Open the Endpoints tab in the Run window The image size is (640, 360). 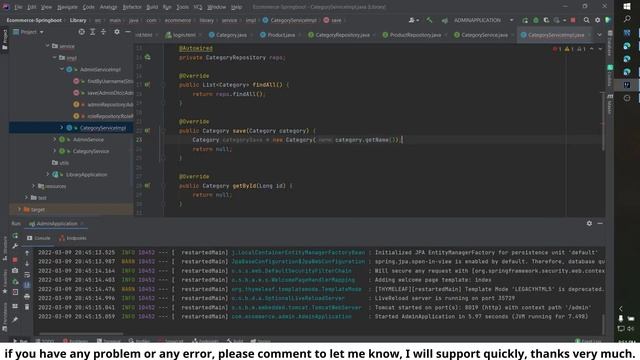pos(73,238)
